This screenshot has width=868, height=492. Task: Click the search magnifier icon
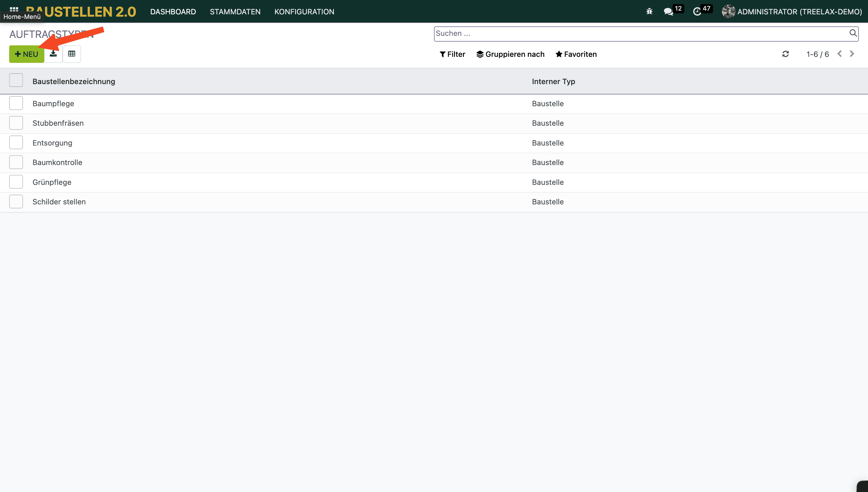pos(853,33)
